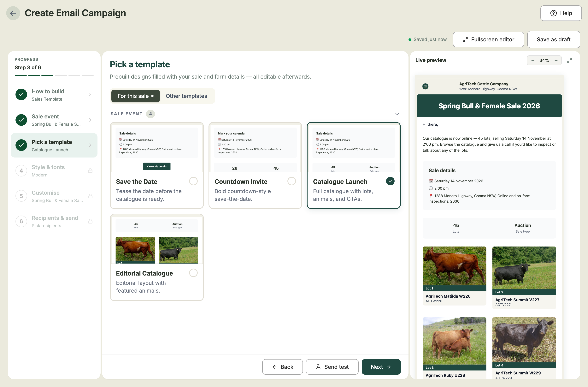This screenshot has height=387, width=588.
Task: Deselect the Catalogue Launch checked radio
Action: click(390, 181)
